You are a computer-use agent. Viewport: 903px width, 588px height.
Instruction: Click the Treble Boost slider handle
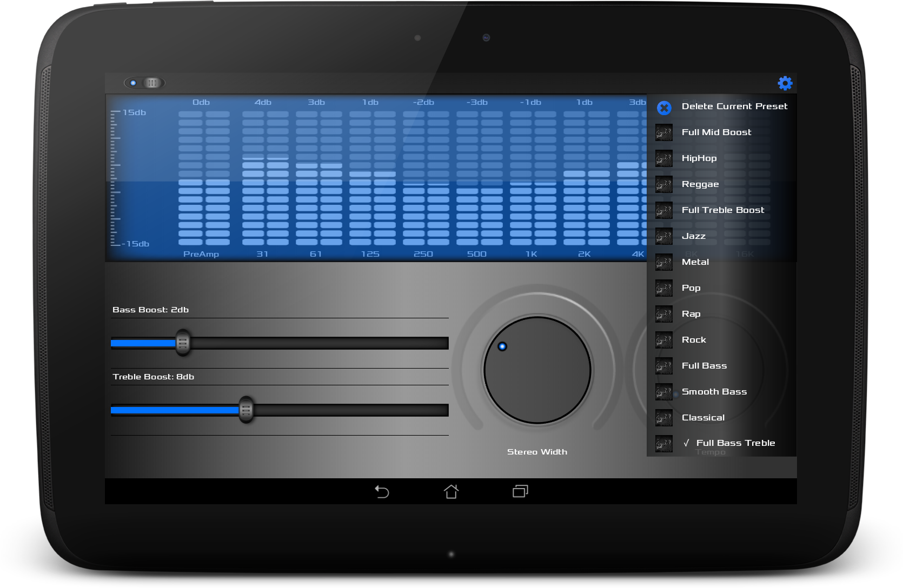246,410
